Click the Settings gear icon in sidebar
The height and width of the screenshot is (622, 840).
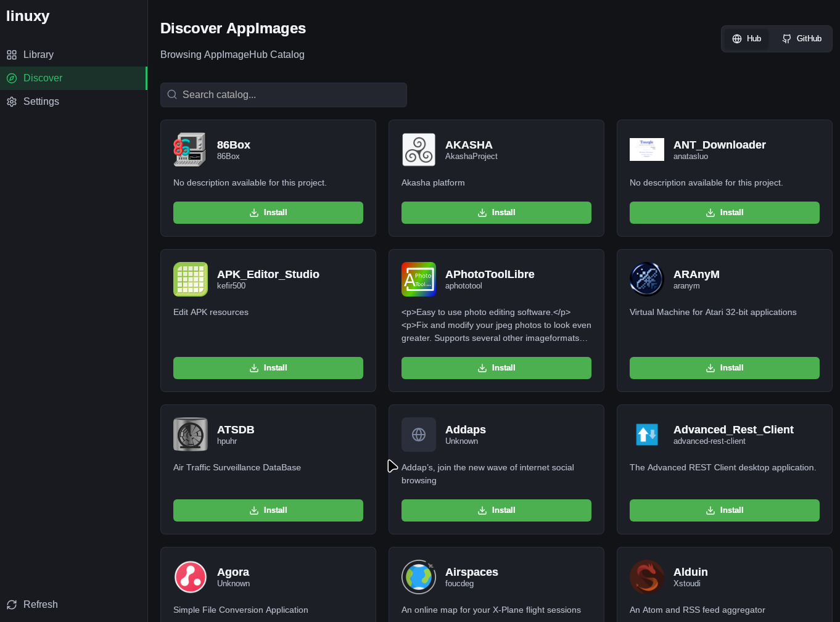pos(12,102)
